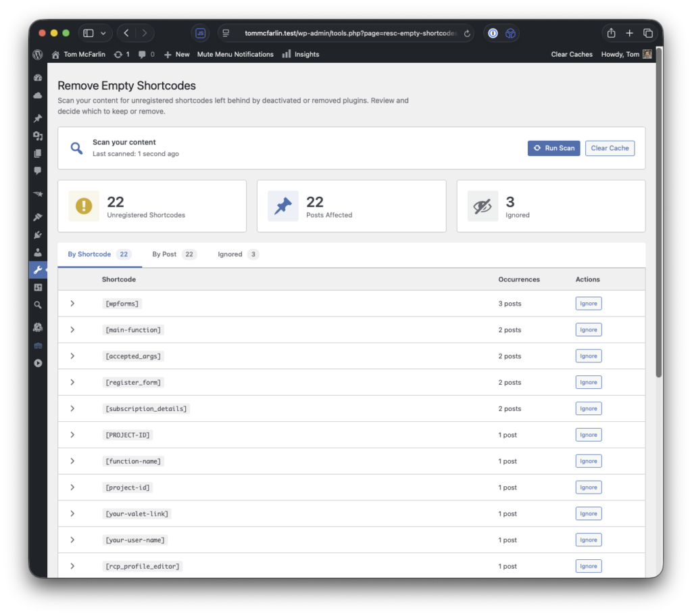Screen dimensions: 692x616
Task: Ignore the [main-function] shortcode
Action: coord(588,330)
